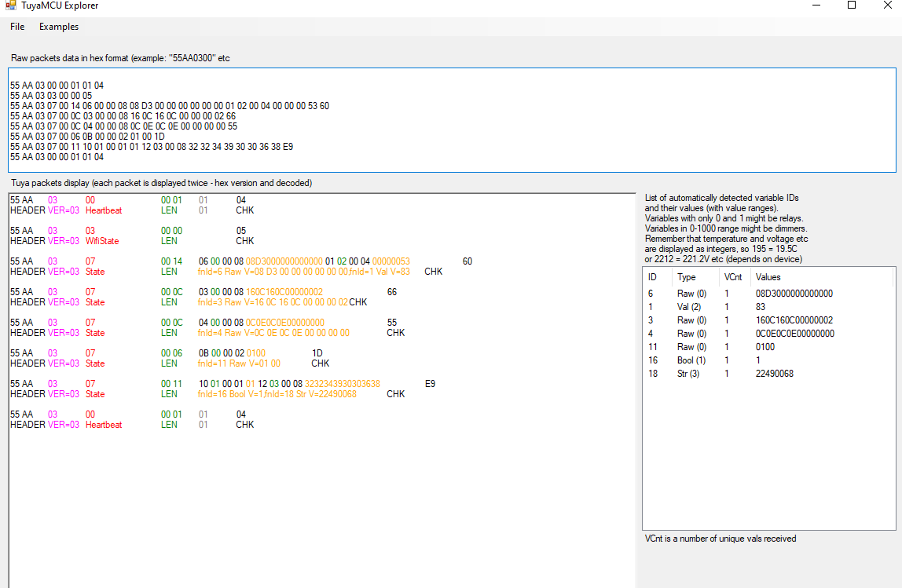
Task: Select the raw hex line ending in '02 66'
Action: tap(123, 116)
